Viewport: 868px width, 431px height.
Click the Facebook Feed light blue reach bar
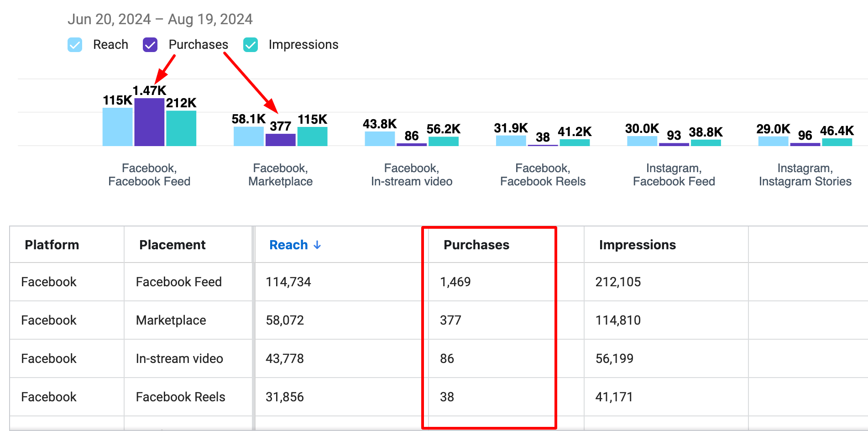(x=117, y=127)
